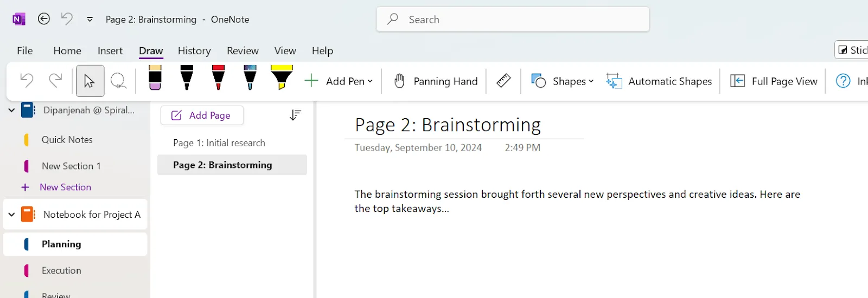
Task: Select the Planning section
Action: 75,244
